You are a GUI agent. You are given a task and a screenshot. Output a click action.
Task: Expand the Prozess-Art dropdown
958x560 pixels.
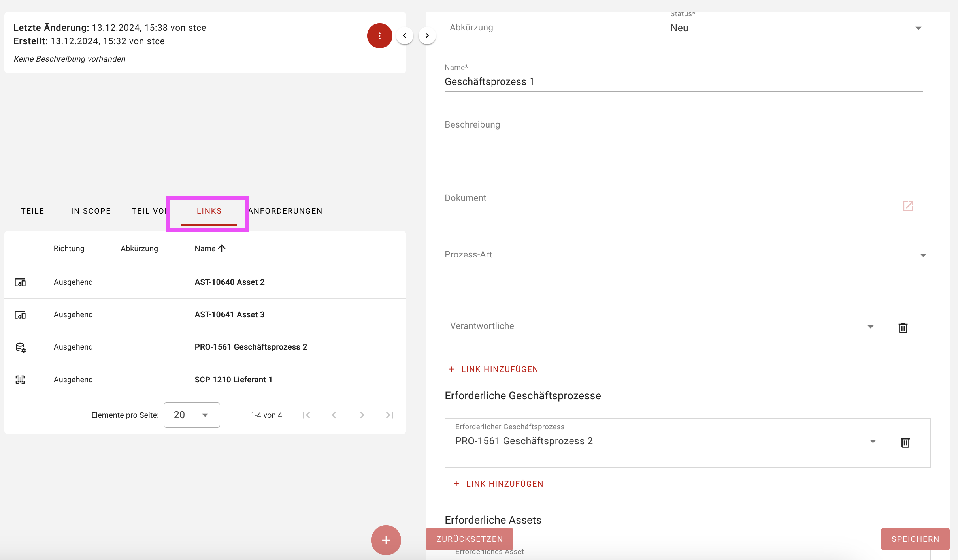point(687,255)
